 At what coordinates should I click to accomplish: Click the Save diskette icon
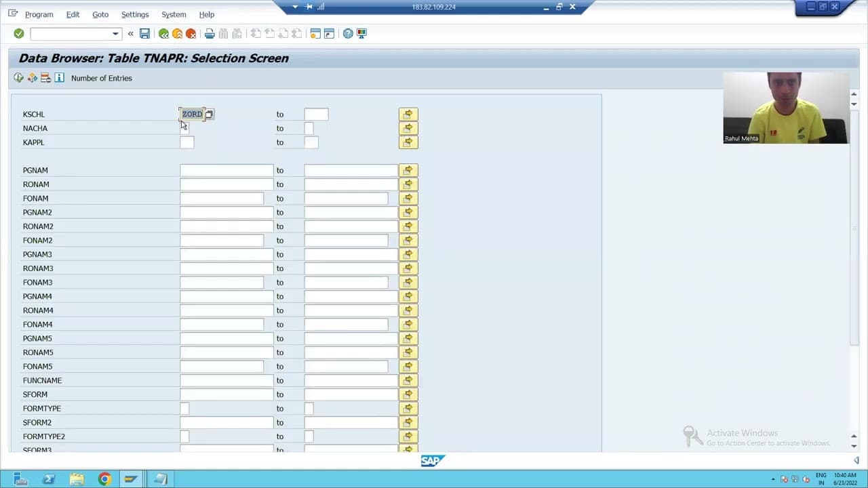[144, 33]
